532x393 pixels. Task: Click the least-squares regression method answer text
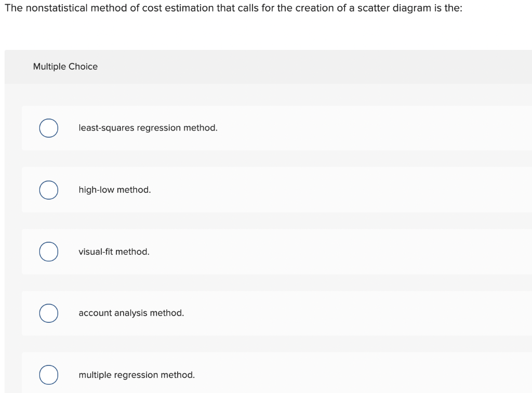click(148, 127)
